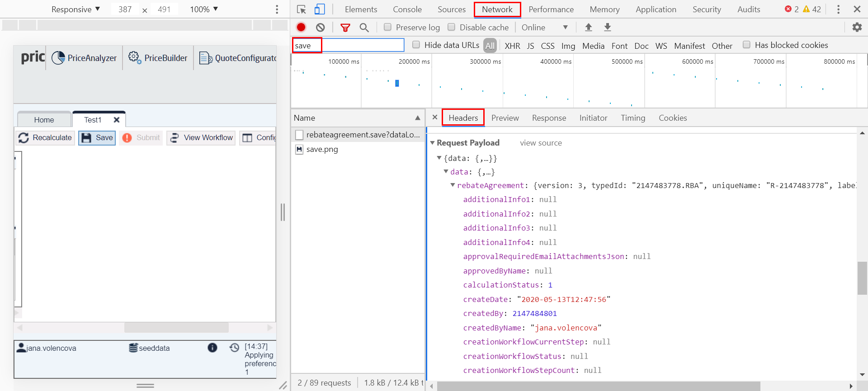Check Has blocked cookies
The height and width of the screenshot is (391, 868).
[x=746, y=45]
